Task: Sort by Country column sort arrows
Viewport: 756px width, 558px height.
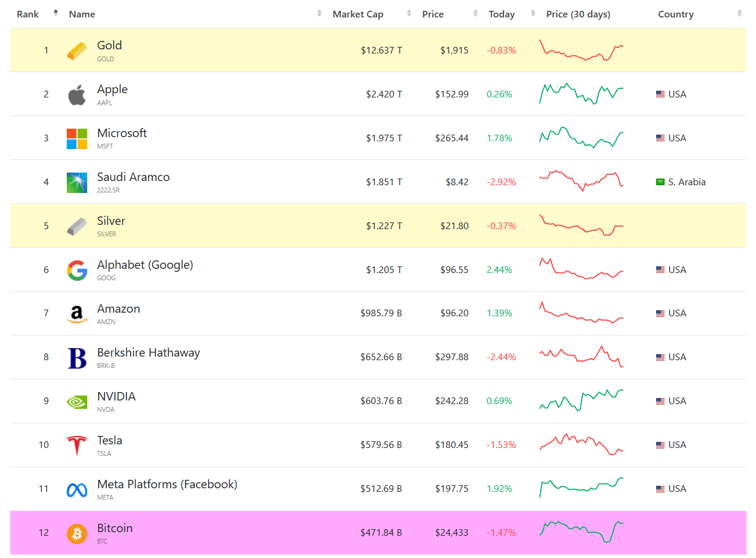Action: tap(739, 14)
